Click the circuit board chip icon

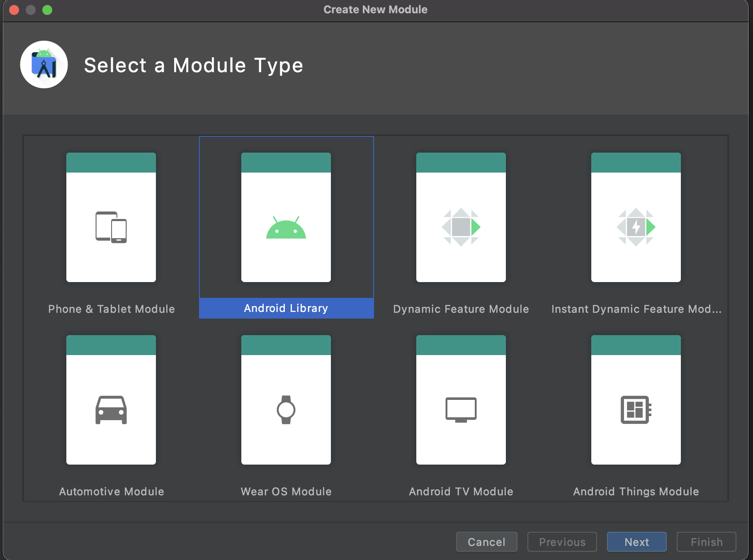pyautogui.click(x=636, y=410)
